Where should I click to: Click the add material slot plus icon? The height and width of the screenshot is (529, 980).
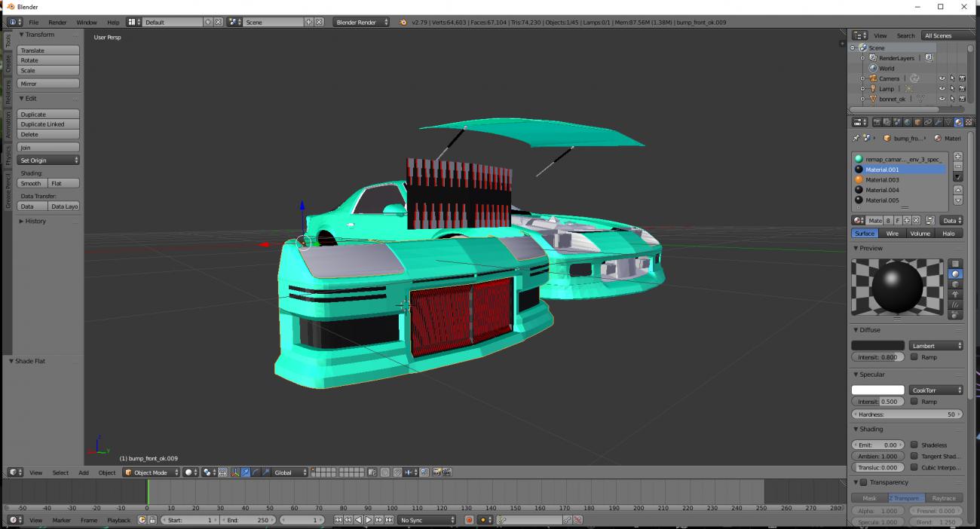pyautogui.click(x=958, y=157)
